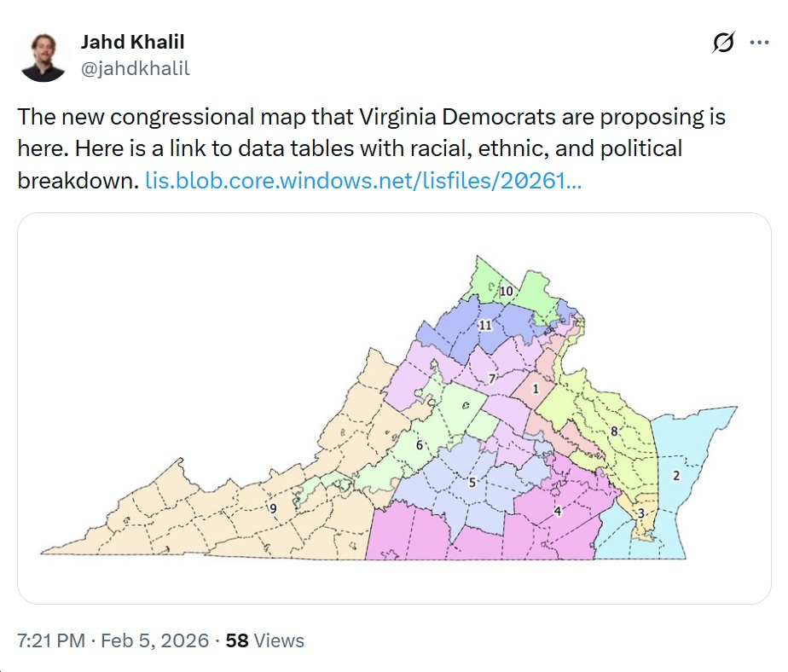Click district 1 label on the map
Image resolution: width=788 pixels, height=672 pixels.
click(536, 389)
